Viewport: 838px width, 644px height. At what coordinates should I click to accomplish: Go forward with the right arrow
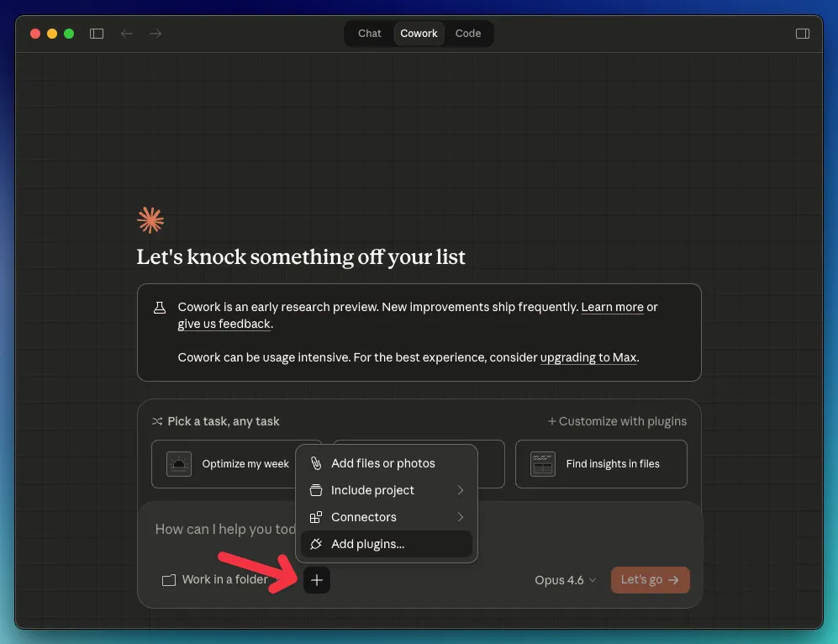155,34
